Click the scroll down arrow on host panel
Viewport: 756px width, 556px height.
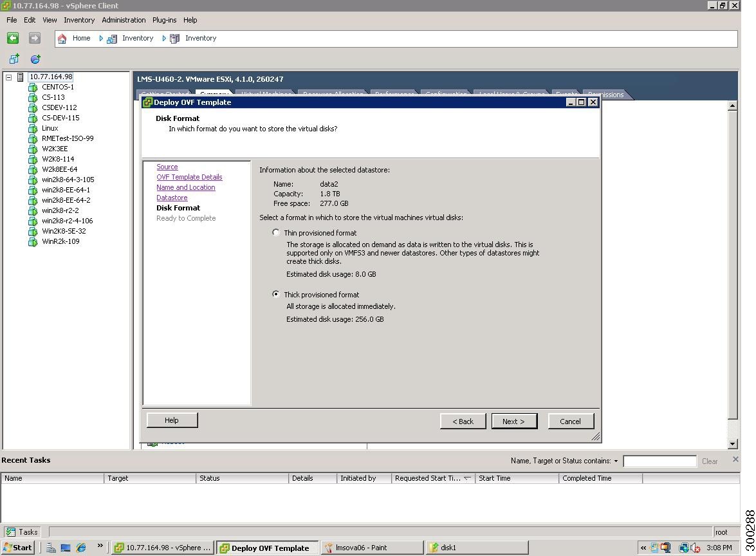(732, 443)
